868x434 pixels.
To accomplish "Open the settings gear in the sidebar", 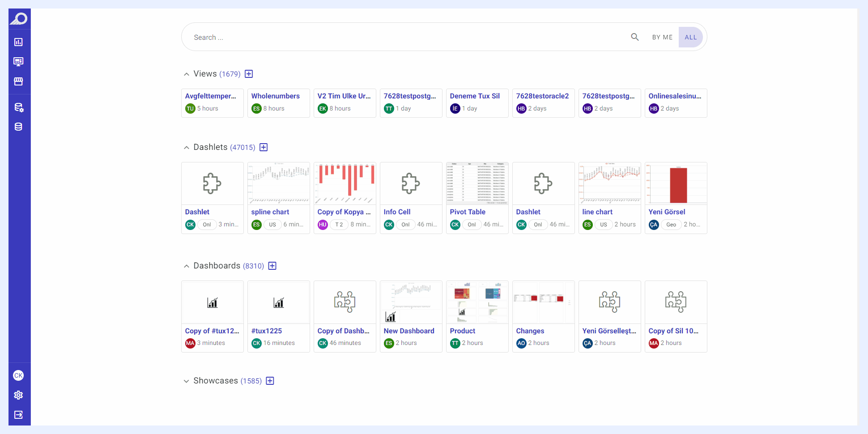I will pos(18,395).
